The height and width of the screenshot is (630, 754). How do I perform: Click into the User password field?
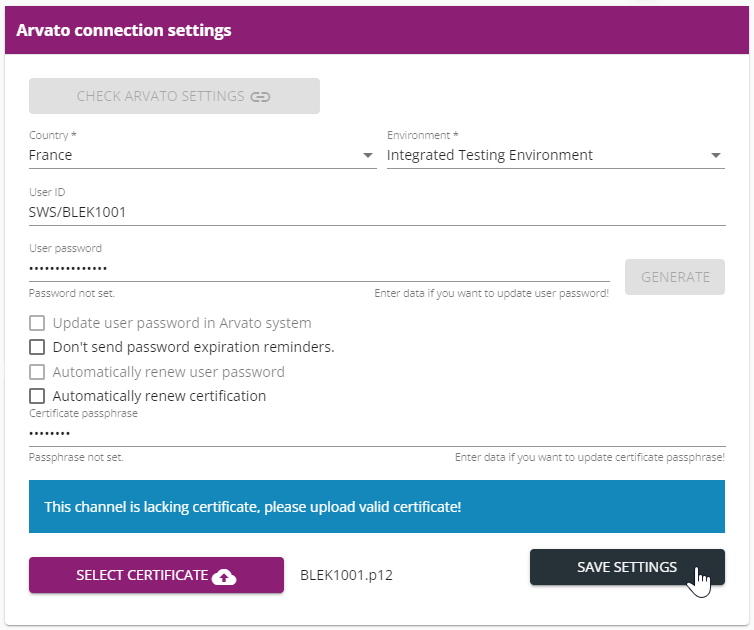pos(319,269)
